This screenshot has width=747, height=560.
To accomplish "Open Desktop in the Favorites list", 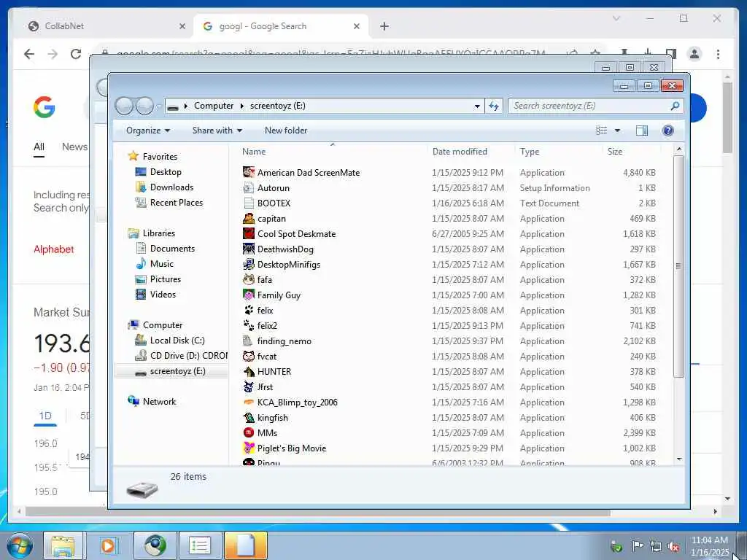I will [x=166, y=172].
